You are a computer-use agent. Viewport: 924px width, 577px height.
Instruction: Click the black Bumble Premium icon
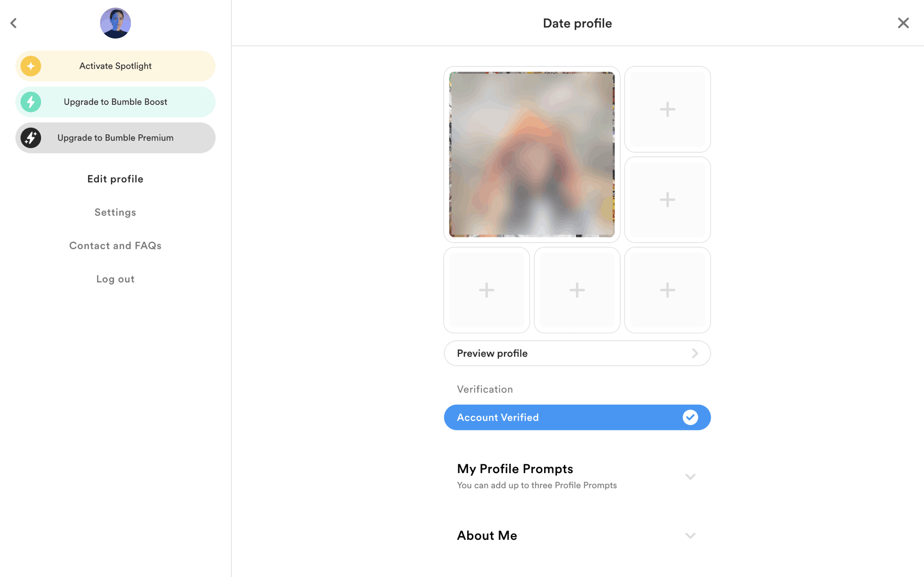[31, 138]
